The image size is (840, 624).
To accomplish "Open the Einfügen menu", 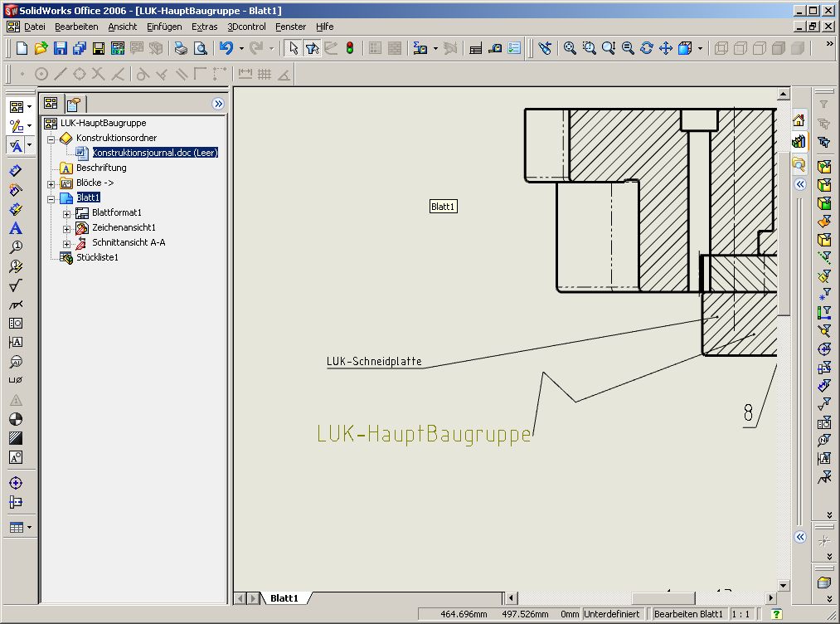I will pyautogui.click(x=164, y=27).
